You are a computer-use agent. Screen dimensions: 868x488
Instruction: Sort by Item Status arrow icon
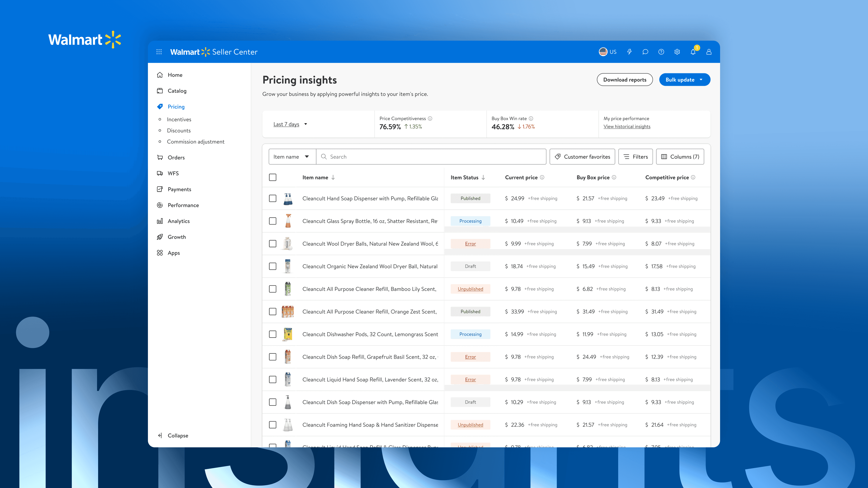pyautogui.click(x=483, y=177)
